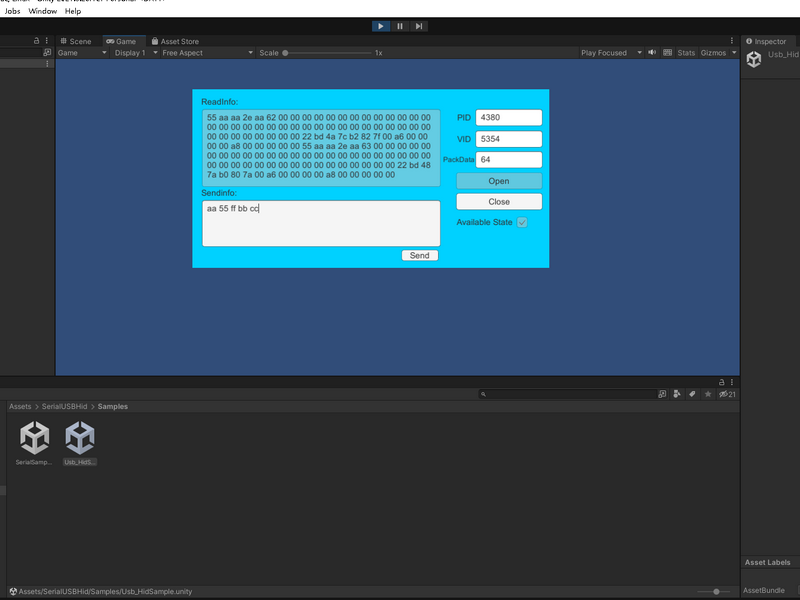Click the Play button in Unity toolbar
800x600 pixels.
pos(381,26)
